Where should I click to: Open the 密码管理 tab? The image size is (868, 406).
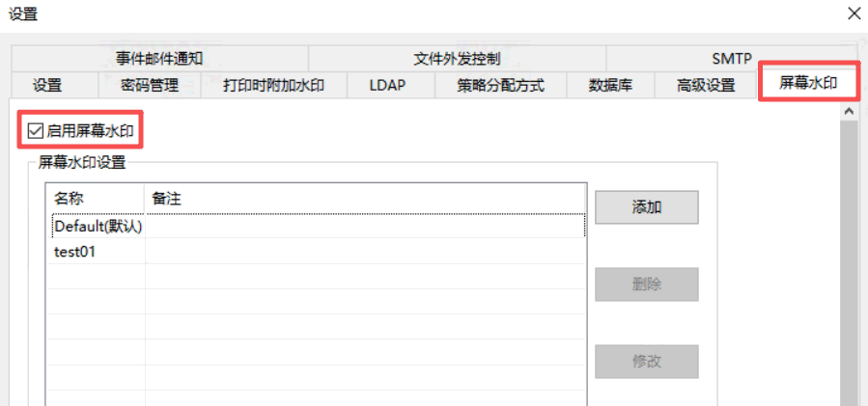[150, 85]
